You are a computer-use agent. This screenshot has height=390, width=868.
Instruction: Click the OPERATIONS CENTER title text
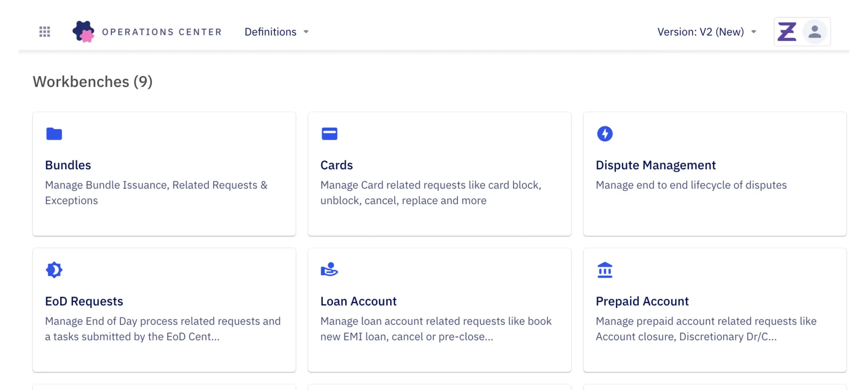point(162,32)
